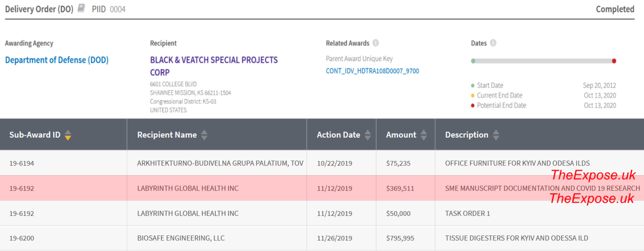
Task: Sort table by Sub-Award ID arrows
Action: point(68,135)
